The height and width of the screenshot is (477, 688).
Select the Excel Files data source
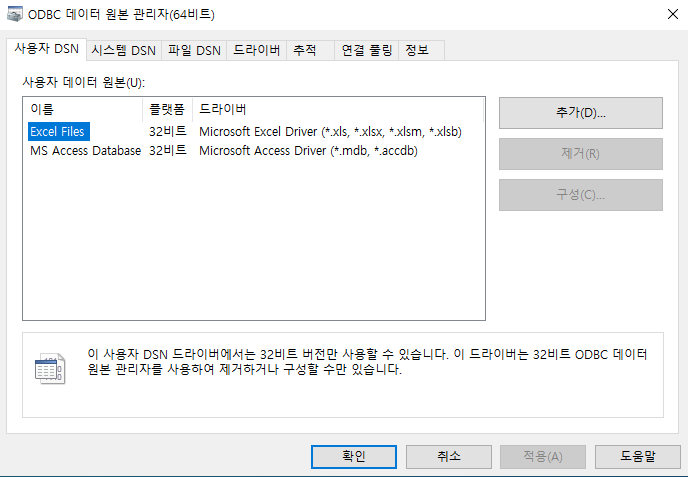click(x=58, y=131)
